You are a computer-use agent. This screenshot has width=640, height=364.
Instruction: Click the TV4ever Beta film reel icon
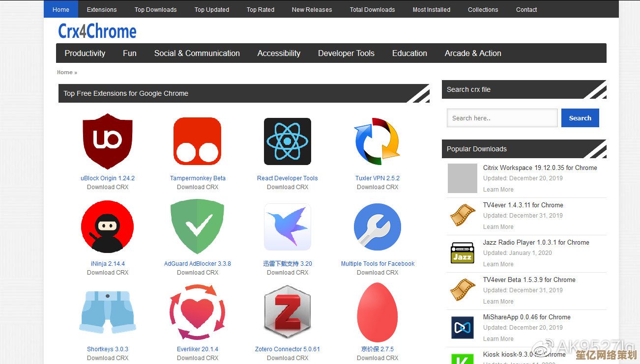(x=463, y=290)
